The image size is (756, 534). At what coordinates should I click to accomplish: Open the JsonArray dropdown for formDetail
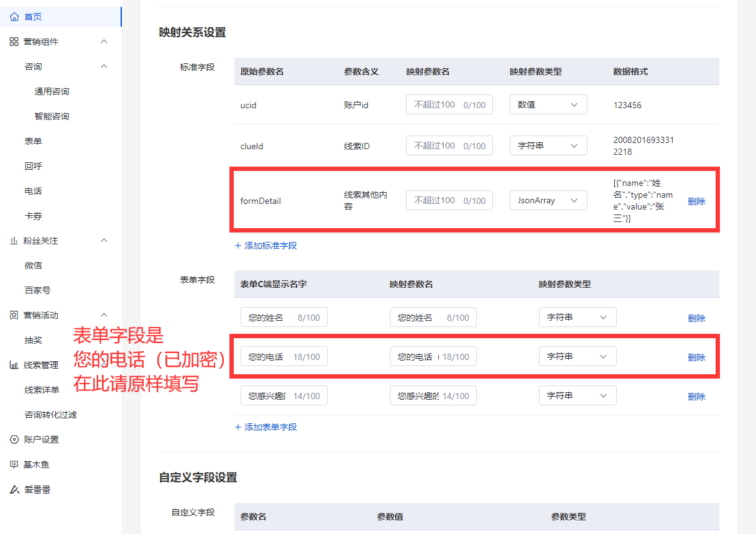548,200
